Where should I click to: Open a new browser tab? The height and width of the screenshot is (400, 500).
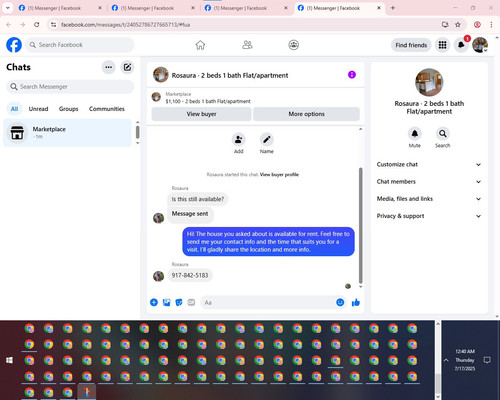pyautogui.click(x=393, y=8)
